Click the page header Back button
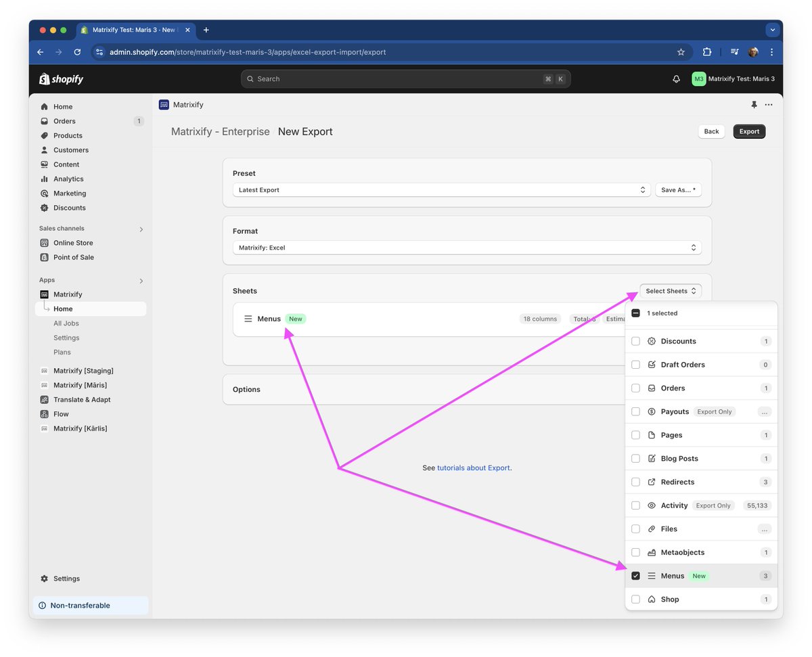 (711, 131)
